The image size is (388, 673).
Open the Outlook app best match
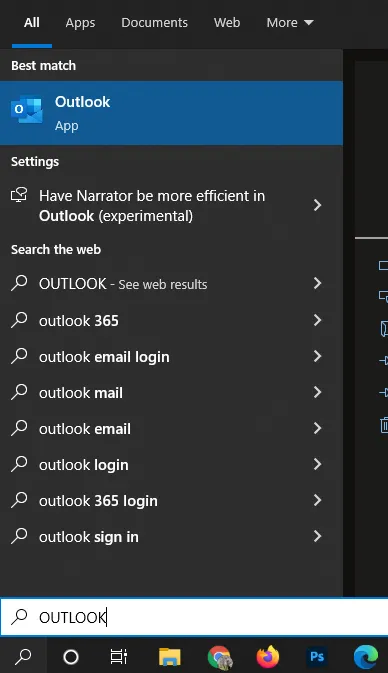(x=171, y=113)
